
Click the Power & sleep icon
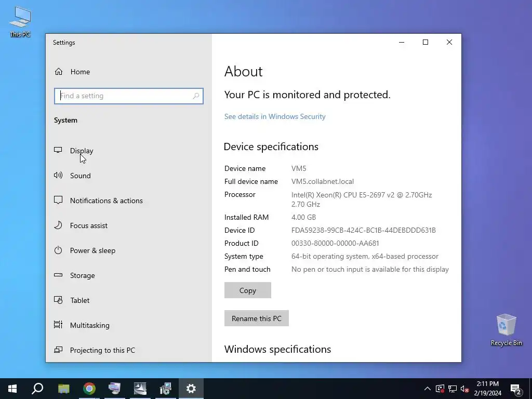(58, 250)
